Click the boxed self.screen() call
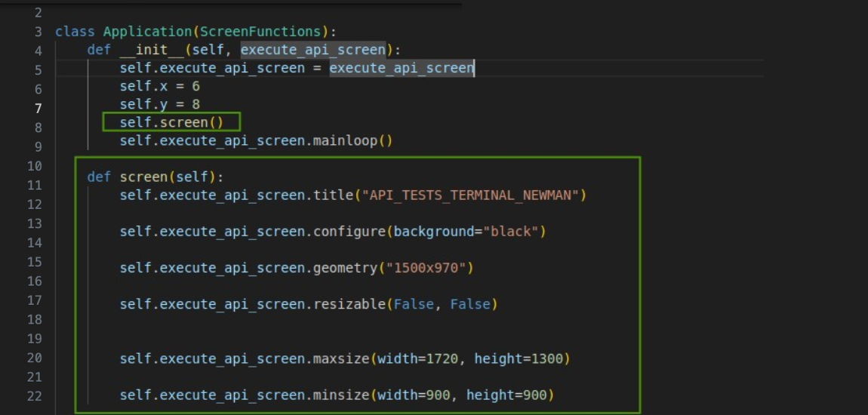Screen dimensions: 868x415 point(171,122)
